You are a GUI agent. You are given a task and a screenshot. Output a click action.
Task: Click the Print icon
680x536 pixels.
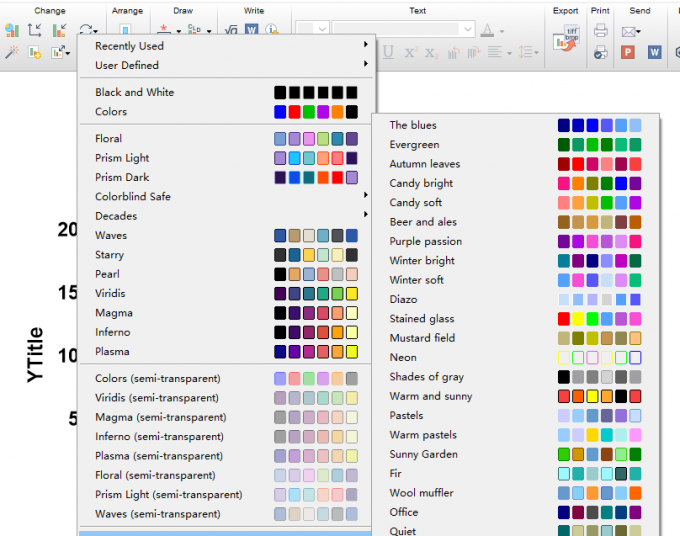click(601, 30)
